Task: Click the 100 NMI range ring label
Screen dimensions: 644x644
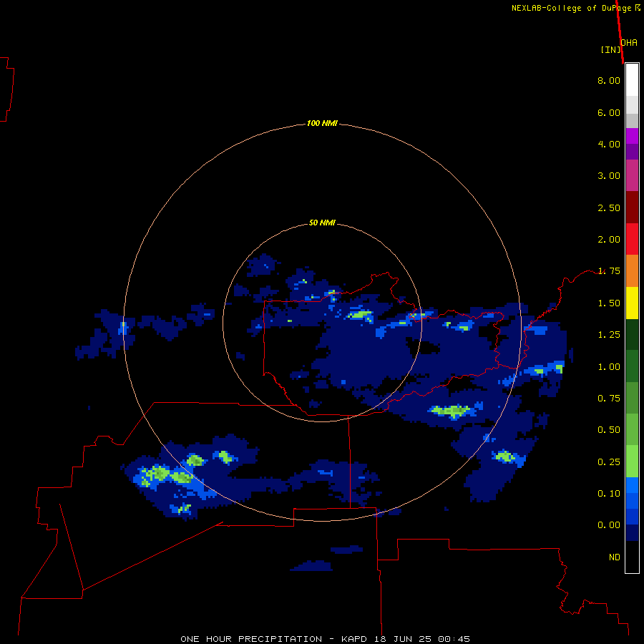Action: pos(322,123)
